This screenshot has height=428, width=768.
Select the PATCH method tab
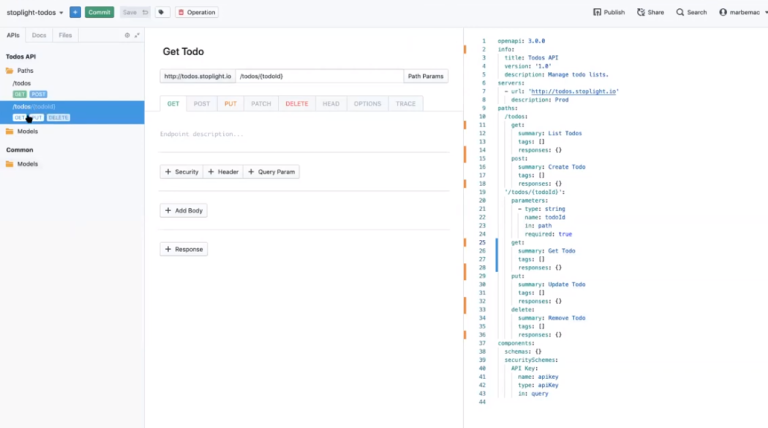pyautogui.click(x=261, y=104)
